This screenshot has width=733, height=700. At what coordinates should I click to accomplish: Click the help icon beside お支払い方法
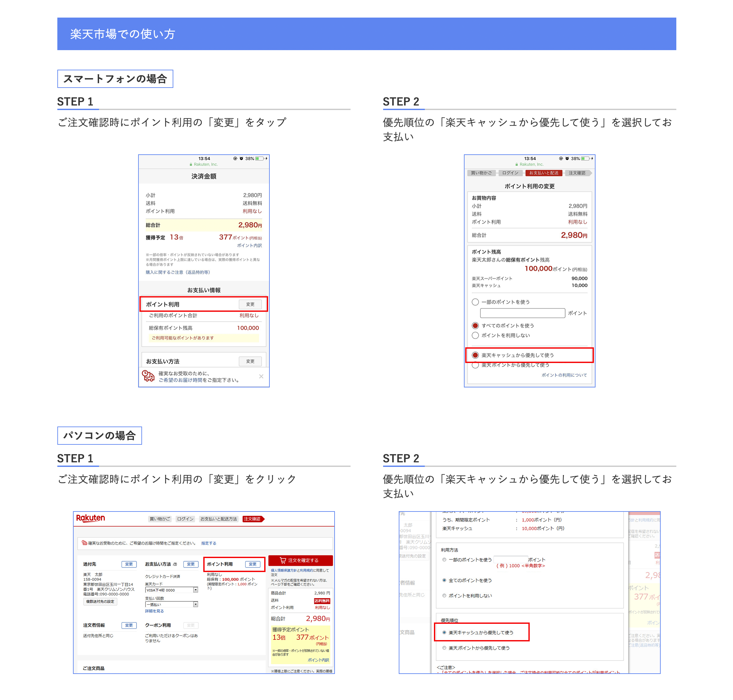175,564
